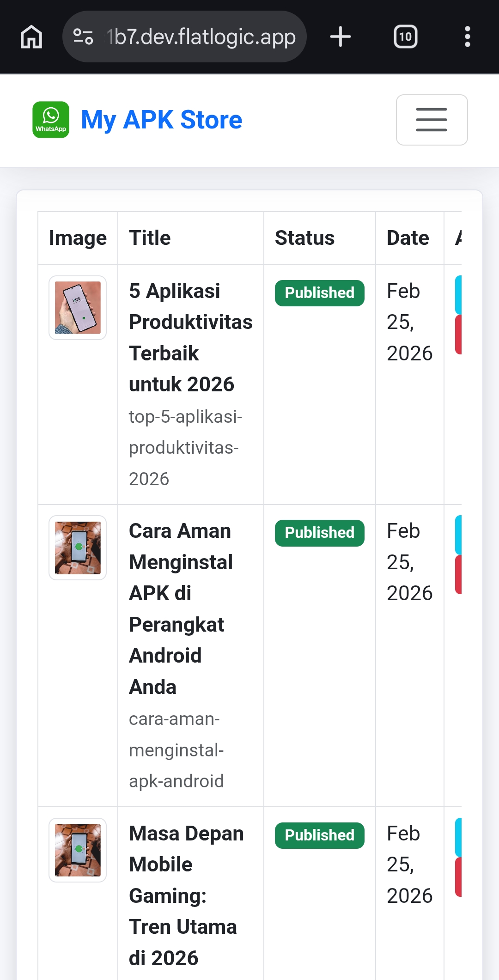This screenshot has height=980, width=499.
Task: Click blue action button in Cara Aman row
Action: [x=458, y=535]
